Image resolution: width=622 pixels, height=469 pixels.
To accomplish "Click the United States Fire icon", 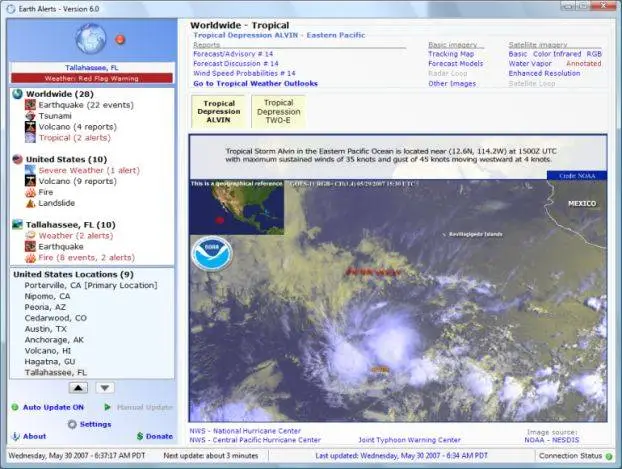I will click(x=30, y=192).
